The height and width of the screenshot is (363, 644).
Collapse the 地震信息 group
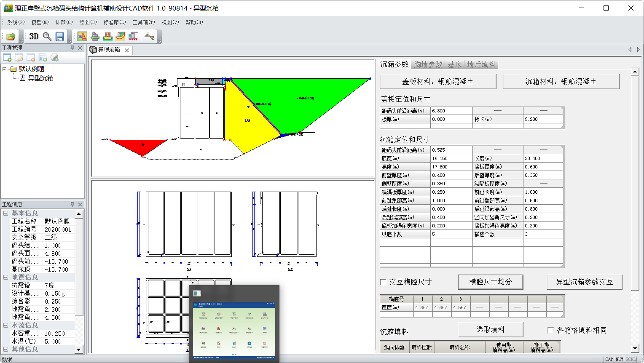(6, 278)
